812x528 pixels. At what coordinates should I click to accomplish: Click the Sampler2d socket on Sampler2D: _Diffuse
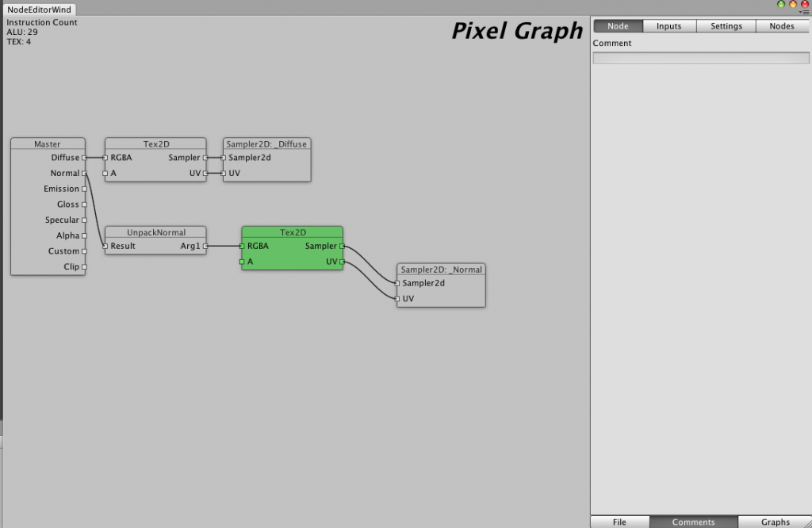[221, 158]
